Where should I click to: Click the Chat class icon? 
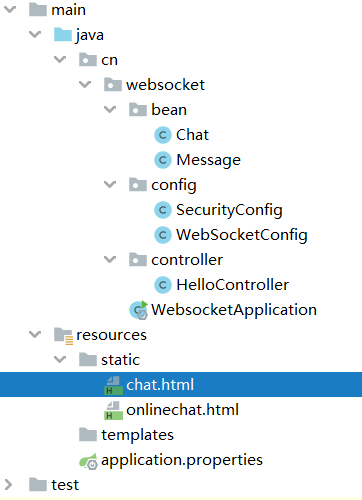point(163,135)
